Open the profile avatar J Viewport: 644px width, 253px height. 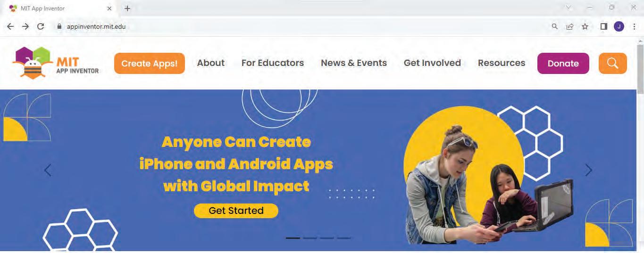[619, 27]
